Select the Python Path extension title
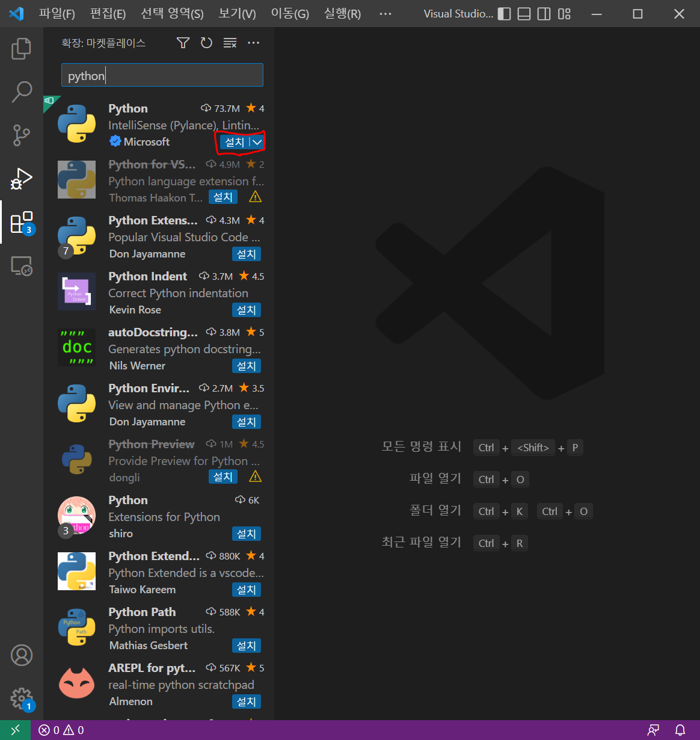Image resolution: width=700 pixels, height=740 pixels. click(142, 612)
